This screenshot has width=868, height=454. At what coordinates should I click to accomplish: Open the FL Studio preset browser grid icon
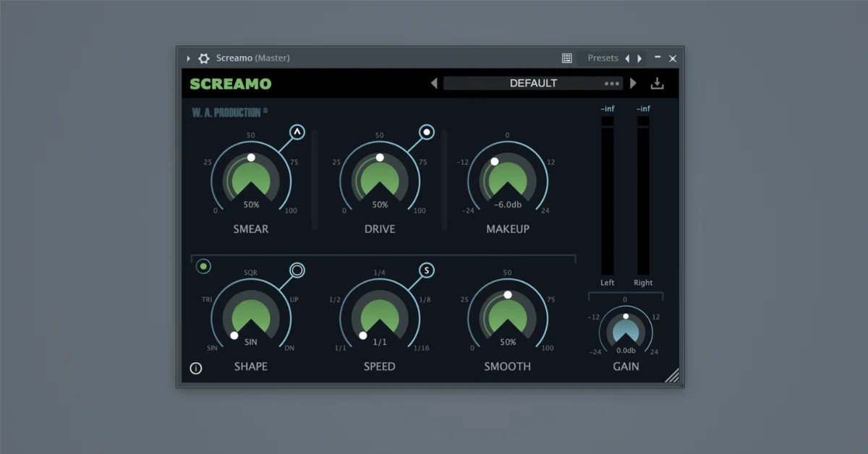pos(567,59)
